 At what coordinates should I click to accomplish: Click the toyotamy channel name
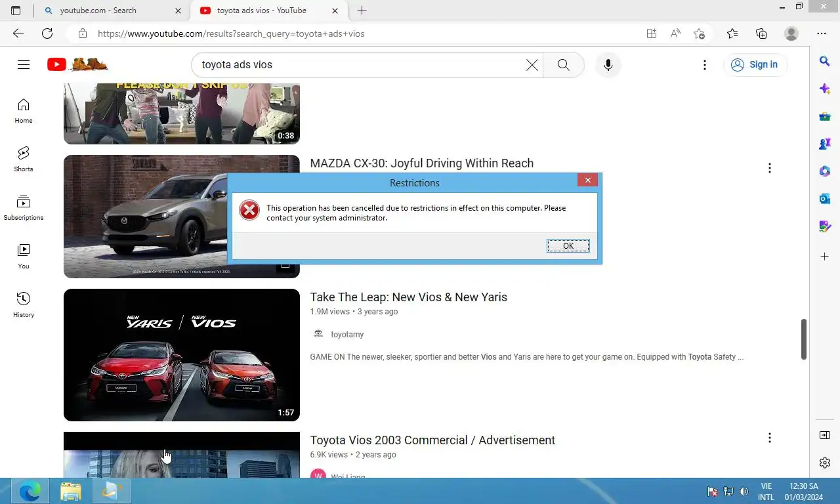347,335
